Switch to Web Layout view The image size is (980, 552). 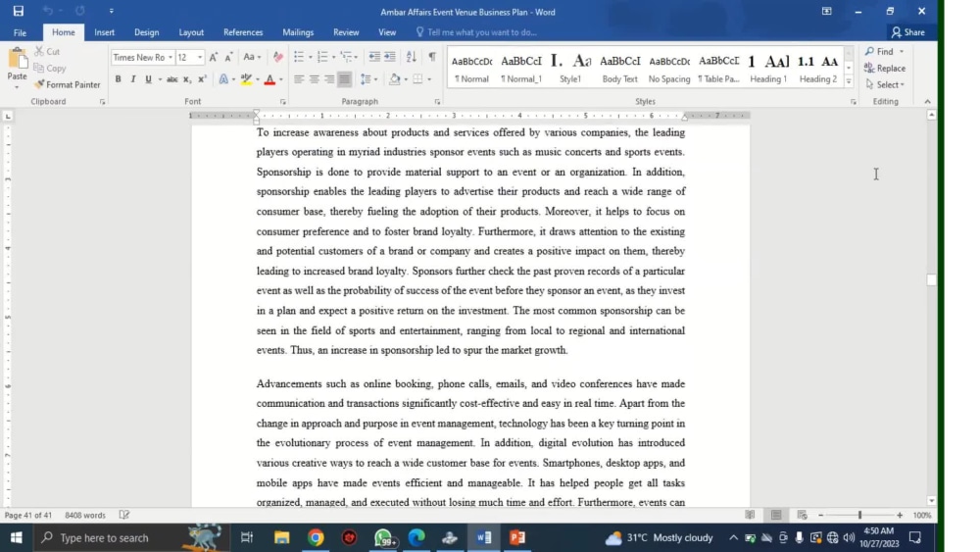802,515
